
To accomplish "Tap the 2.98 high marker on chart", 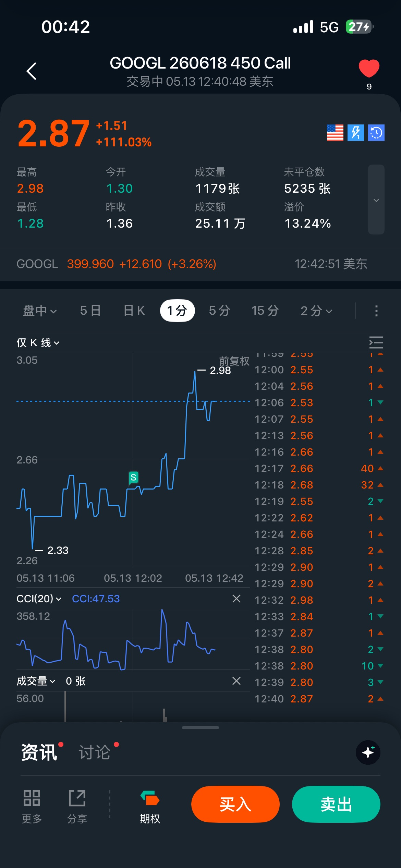I will [x=220, y=371].
